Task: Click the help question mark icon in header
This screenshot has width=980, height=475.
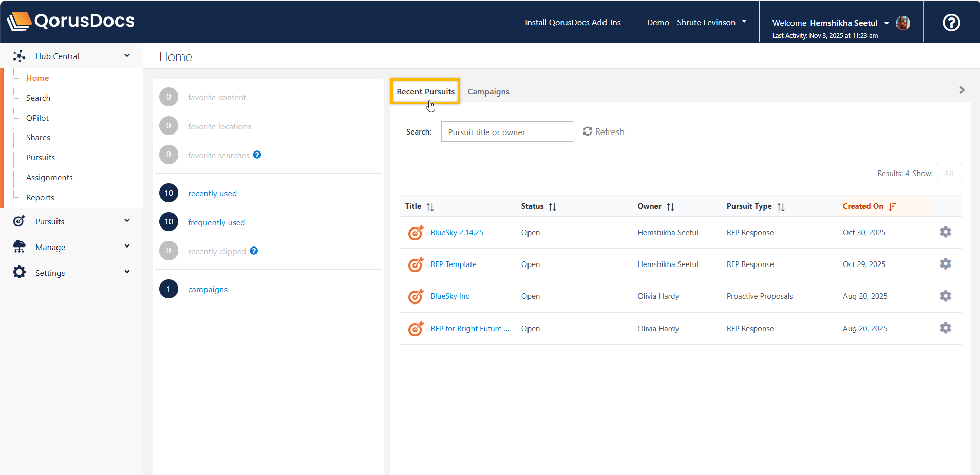Action: [951, 23]
